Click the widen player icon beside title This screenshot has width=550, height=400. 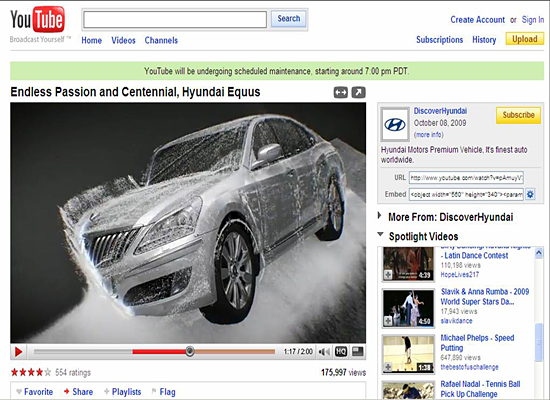pyautogui.click(x=340, y=93)
